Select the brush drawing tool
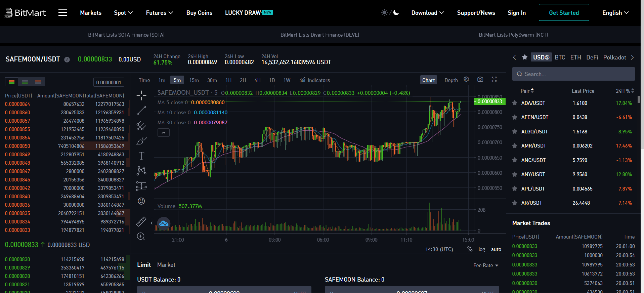644x293 pixels. pyautogui.click(x=141, y=141)
